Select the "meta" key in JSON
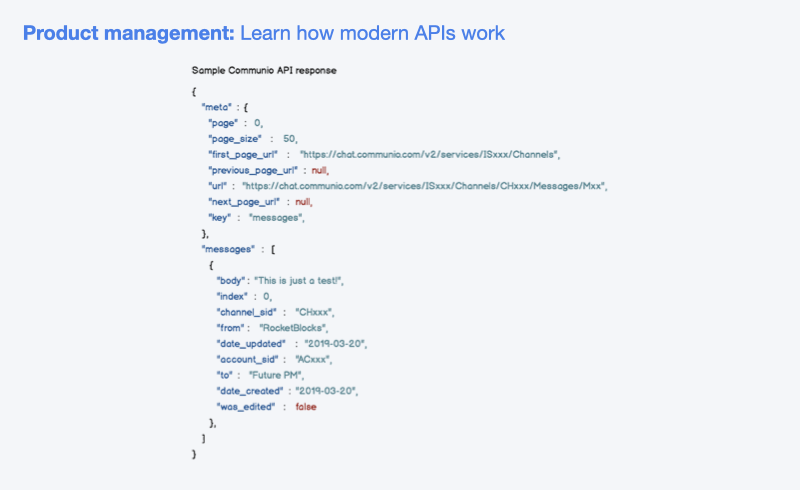Image resolution: width=800 pixels, height=490 pixels. coord(217,107)
